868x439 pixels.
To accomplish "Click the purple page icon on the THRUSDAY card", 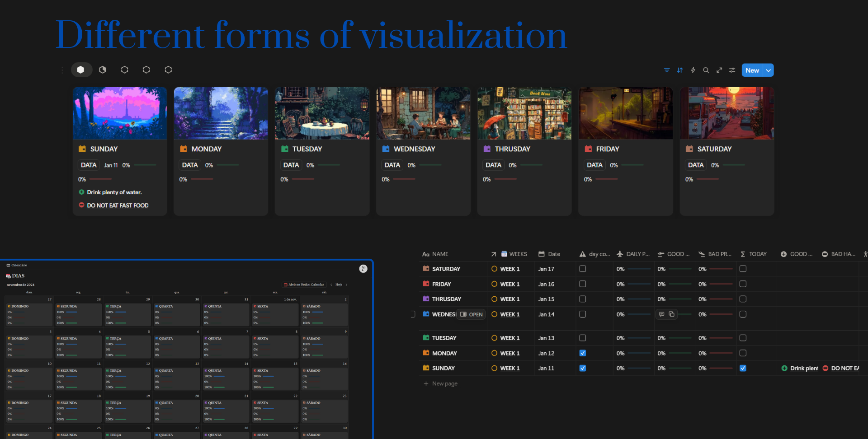I will [x=487, y=149].
